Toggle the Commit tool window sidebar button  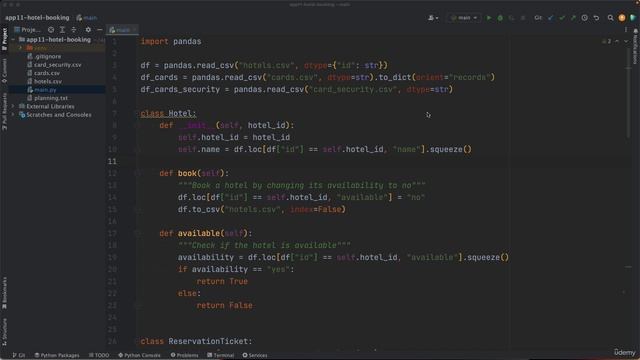pos(4,71)
